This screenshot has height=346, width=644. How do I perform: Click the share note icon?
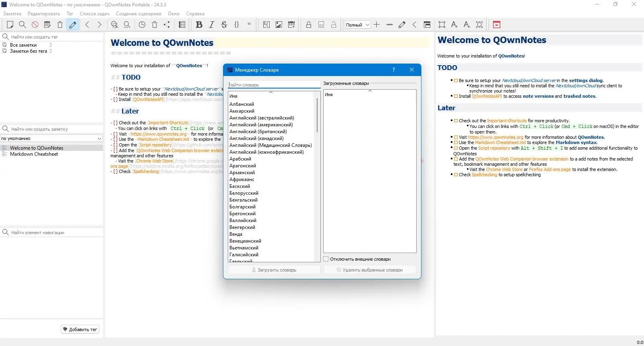167,25
